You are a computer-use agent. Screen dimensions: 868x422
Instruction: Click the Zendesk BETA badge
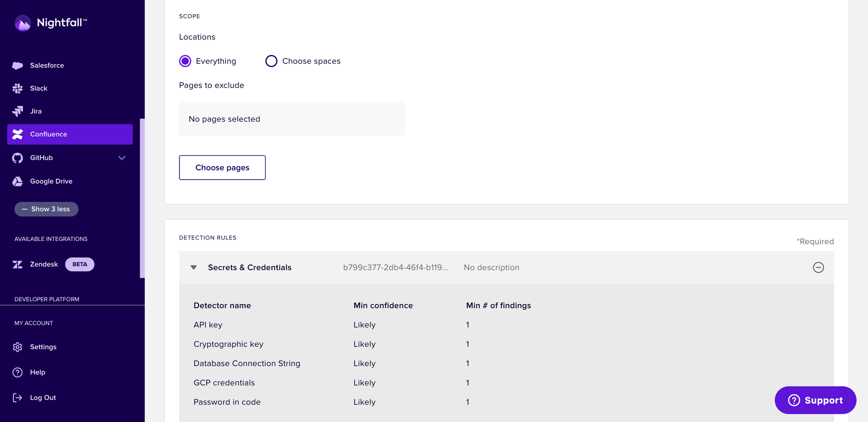coord(80,264)
